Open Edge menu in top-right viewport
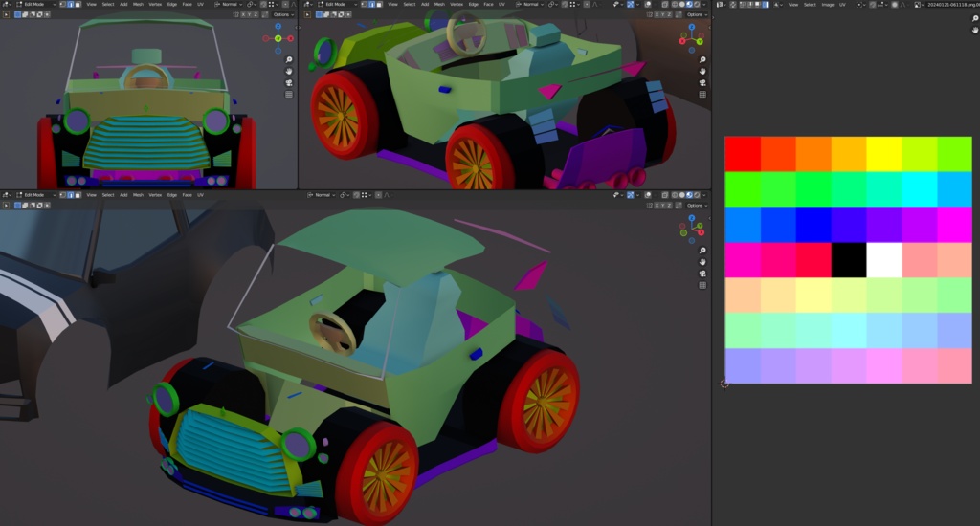Screen dimensions: 980x526 [474, 4]
